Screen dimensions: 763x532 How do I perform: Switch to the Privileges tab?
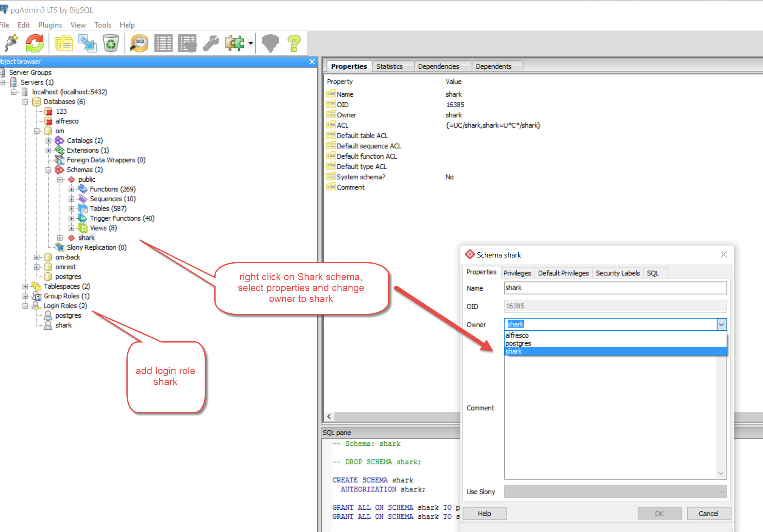pos(517,273)
